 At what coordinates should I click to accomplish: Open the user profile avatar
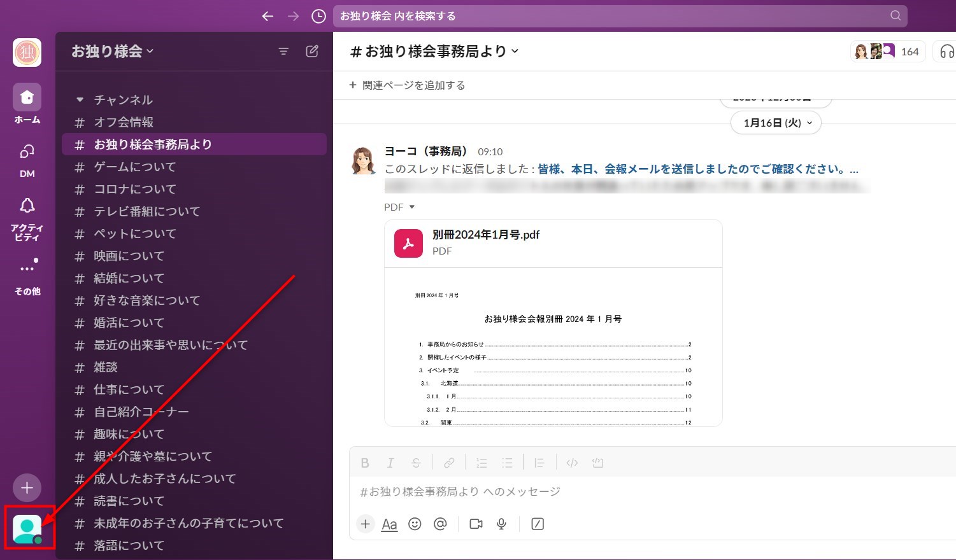[27, 529]
